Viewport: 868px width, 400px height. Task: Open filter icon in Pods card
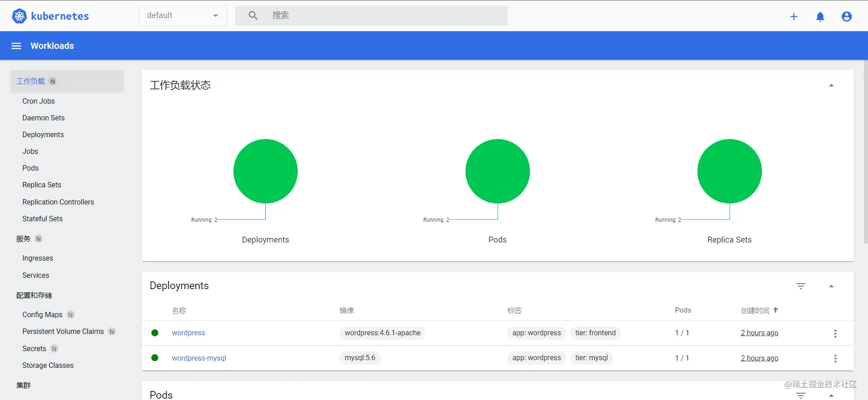click(801, 395)
